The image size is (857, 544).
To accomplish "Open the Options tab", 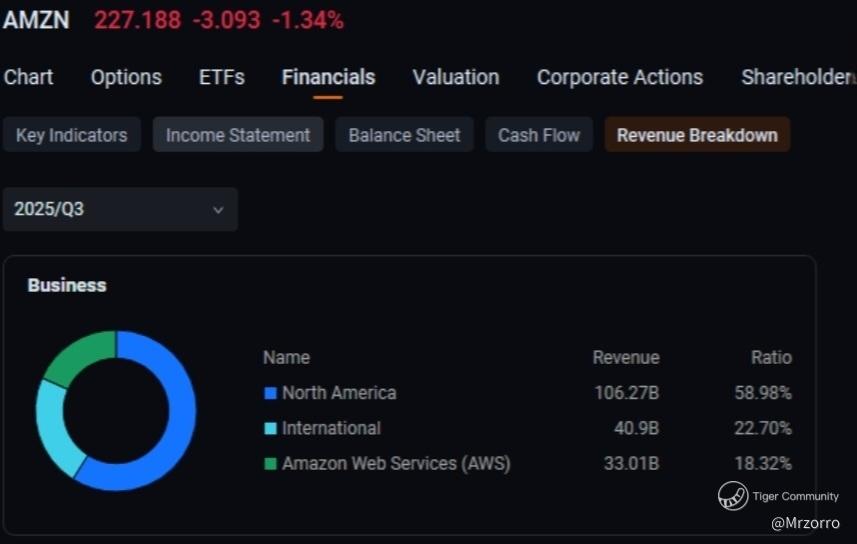I will click(126, 77).
